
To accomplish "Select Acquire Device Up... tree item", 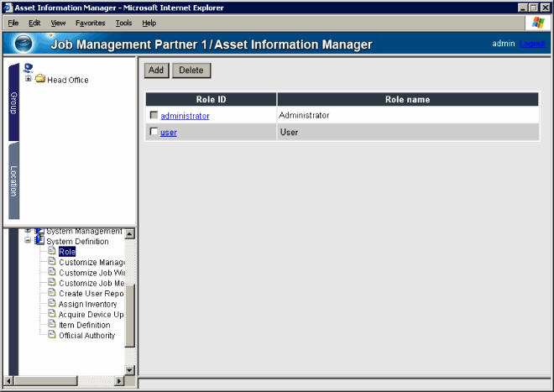I will (x=91, y=315).
